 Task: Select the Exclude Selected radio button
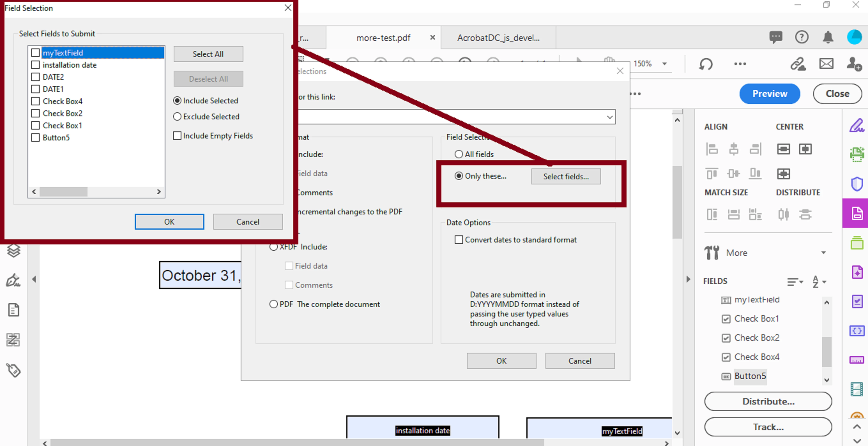point(177,116)
